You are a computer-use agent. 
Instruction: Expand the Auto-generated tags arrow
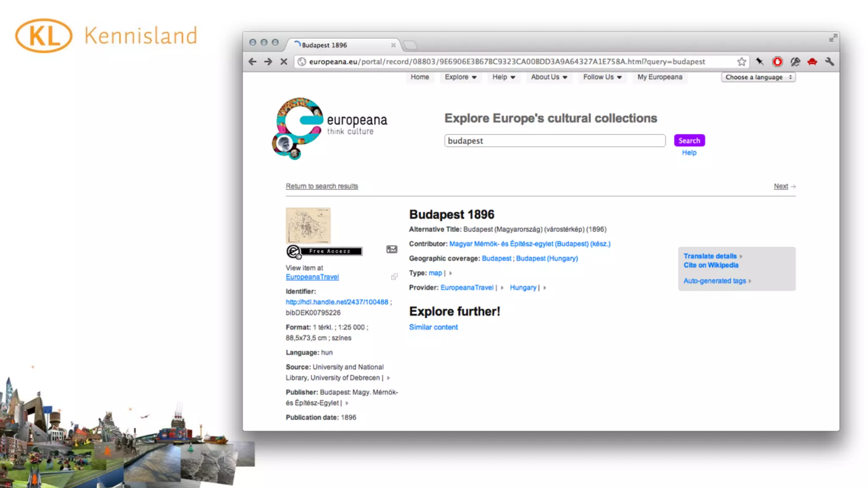click(750, 281)
